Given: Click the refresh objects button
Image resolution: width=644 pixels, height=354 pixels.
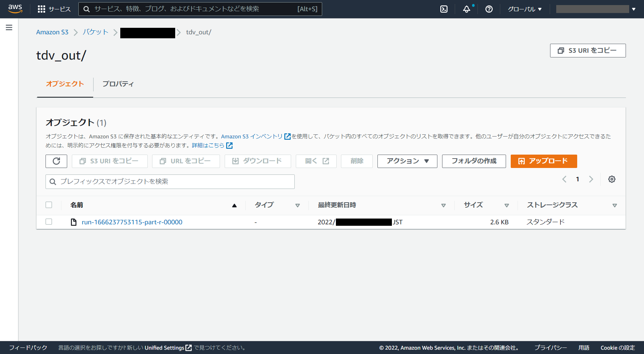Looking at the screenshot, I should [56, 161].
